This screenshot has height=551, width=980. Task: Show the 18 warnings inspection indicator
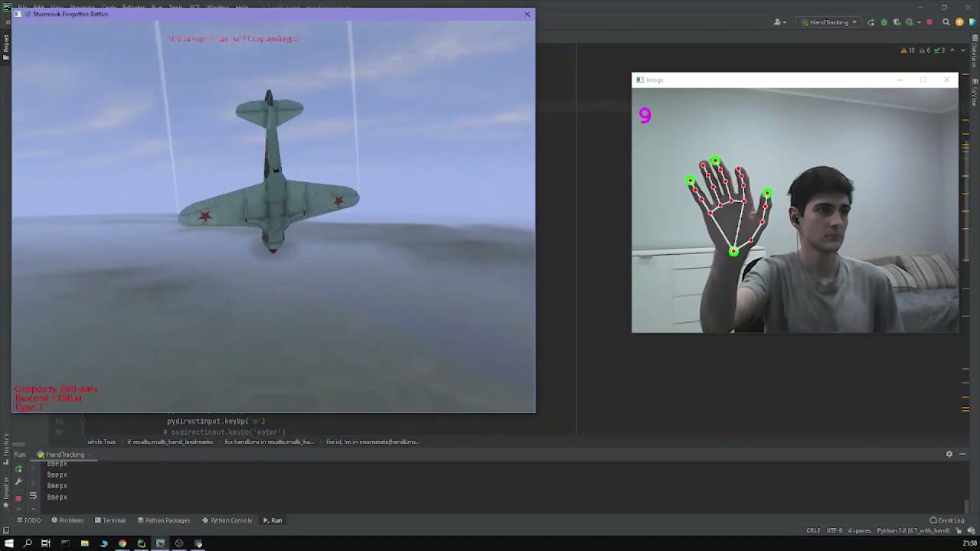(907, 51)
